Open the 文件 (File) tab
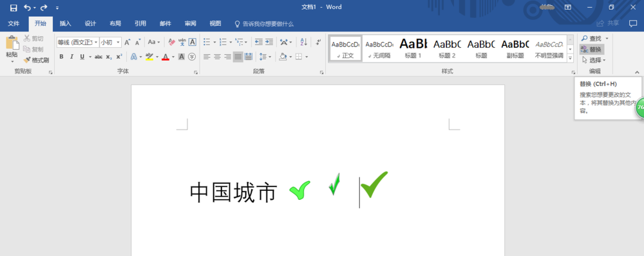644x256 pixels. tap(14, 23)
